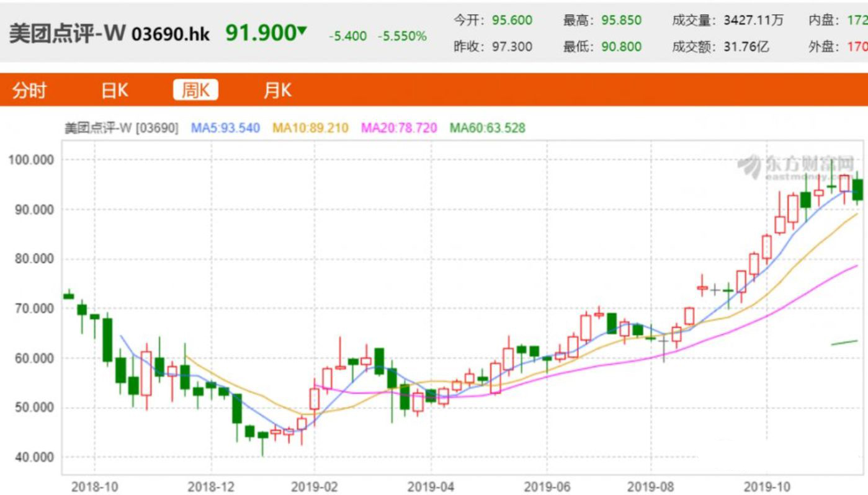Click the 外盘 label
Viewport: 868px width, 495px height.
pyautogui.click(x=824, y=47)
